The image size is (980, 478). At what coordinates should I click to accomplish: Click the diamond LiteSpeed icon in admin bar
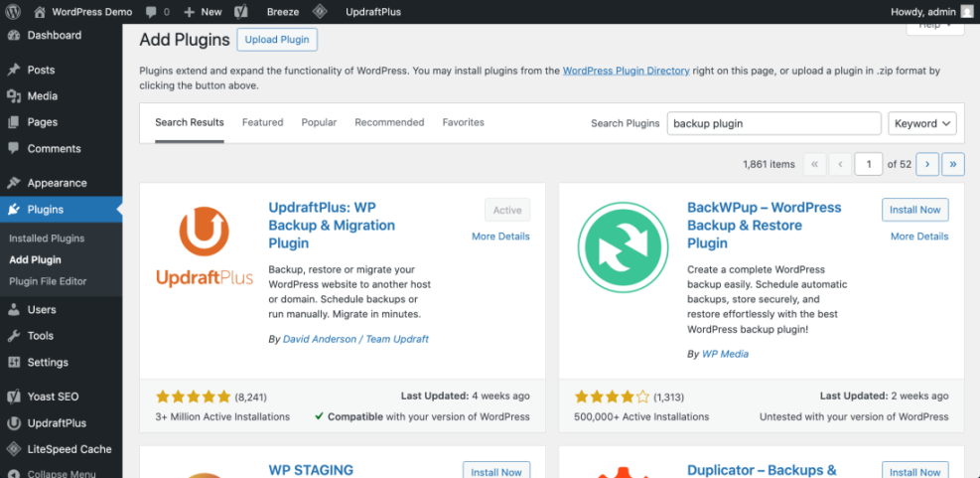tap(320, 12)
